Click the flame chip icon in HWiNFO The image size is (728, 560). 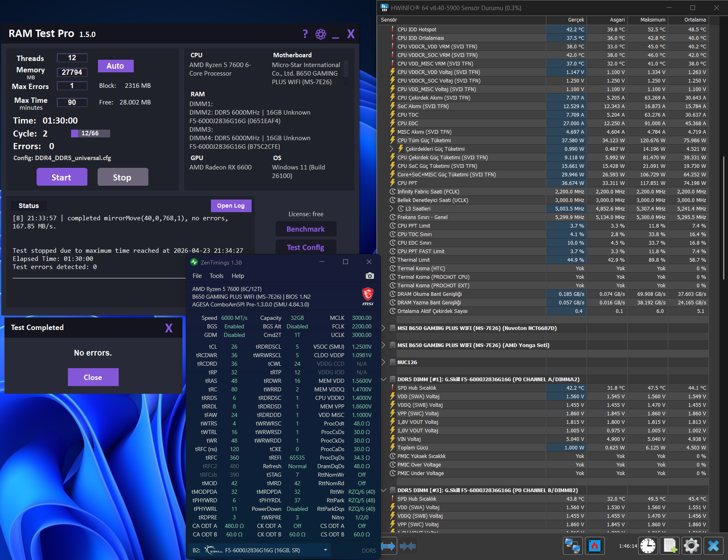[x=594, y=546]
